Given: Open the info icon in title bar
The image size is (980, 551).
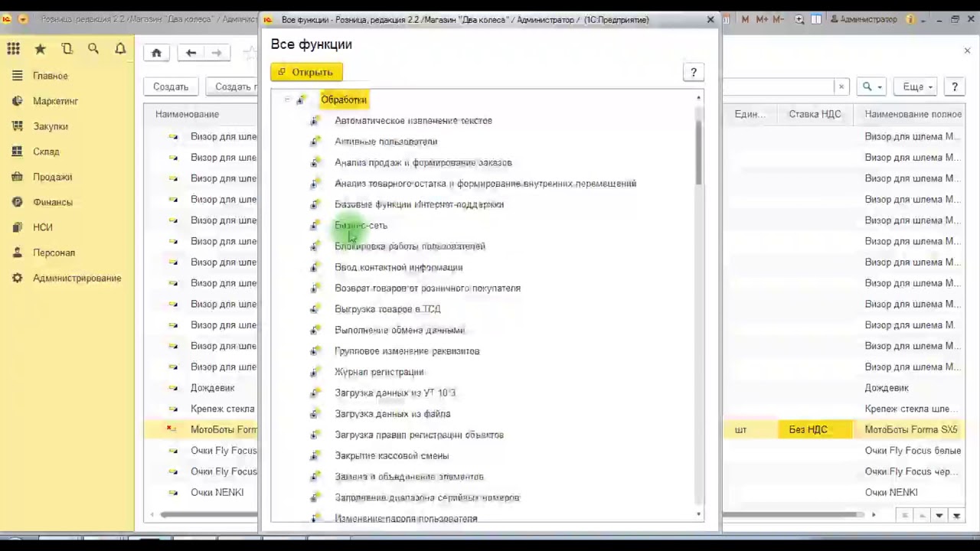Looking at the screenshot, I should coord(911,20).
